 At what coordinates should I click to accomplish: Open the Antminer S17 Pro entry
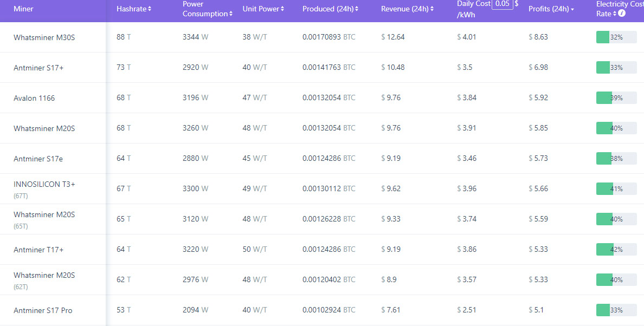43,310
